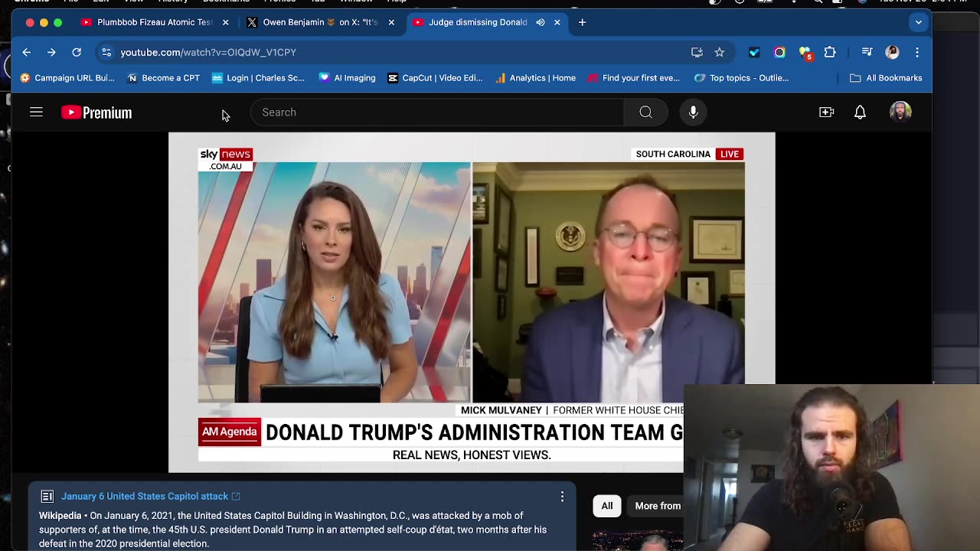Open the Become a CPT bookmark
Screen dimensions: 980x551
[x=163, y=78]
